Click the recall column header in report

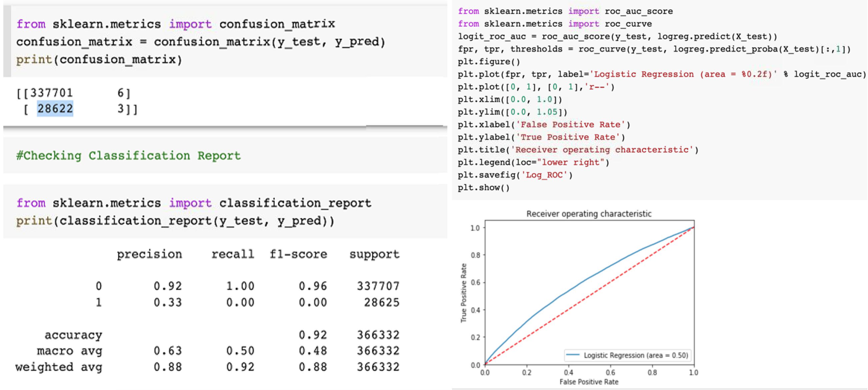(233, 254)
